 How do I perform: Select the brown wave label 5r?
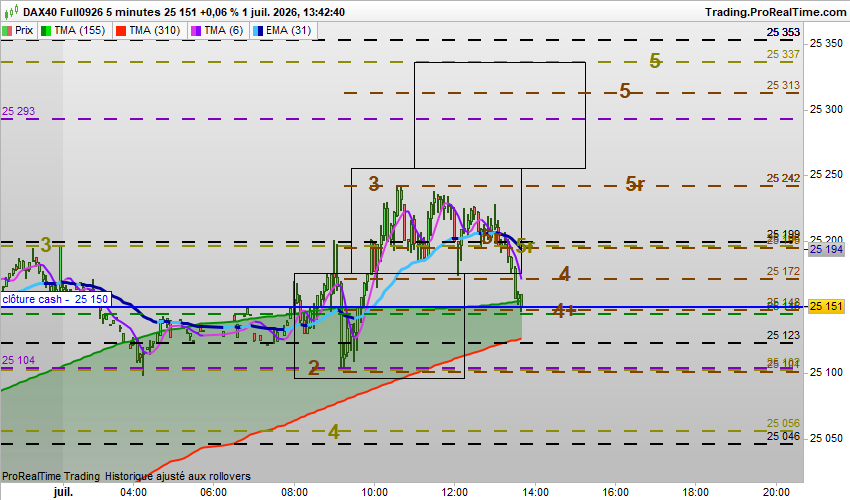635,184
